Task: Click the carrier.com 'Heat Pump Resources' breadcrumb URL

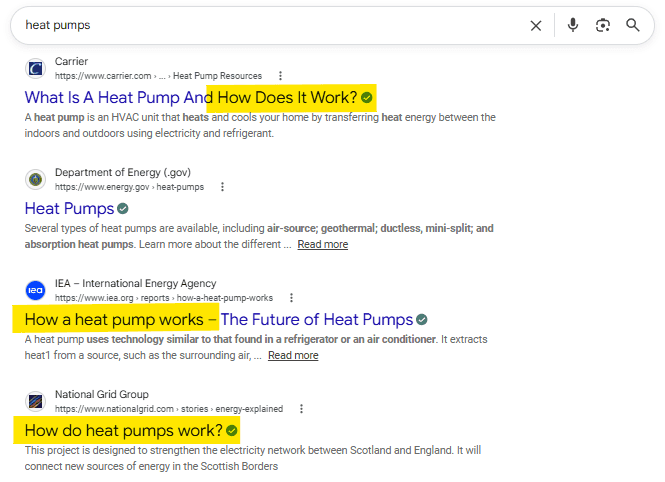Action: 158,76
